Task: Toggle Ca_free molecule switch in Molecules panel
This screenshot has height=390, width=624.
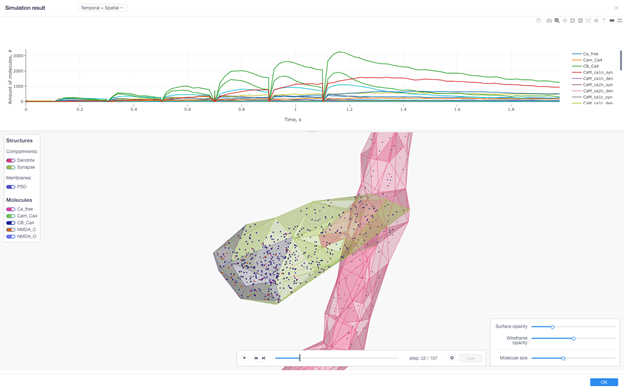Action: pyautogui.click(x=10, y=209)
